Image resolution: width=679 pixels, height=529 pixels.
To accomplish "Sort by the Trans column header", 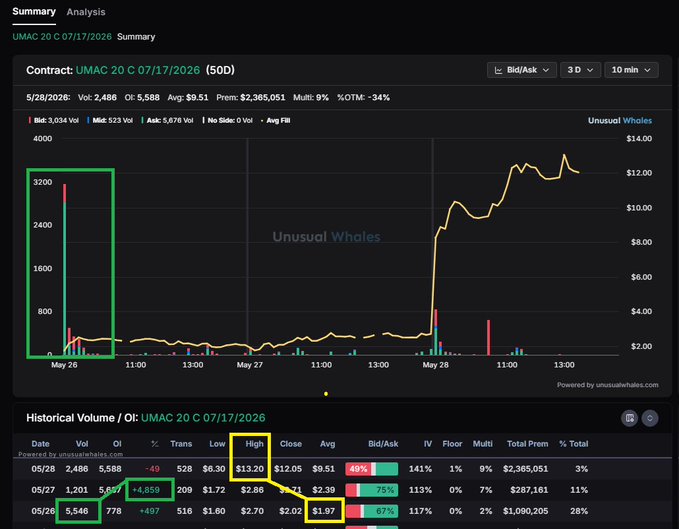I will 181,444.
